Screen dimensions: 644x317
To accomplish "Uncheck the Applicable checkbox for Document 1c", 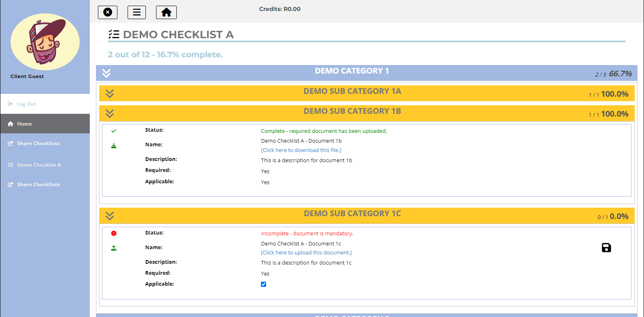I will pyautogui.click(x=263, y=284).
